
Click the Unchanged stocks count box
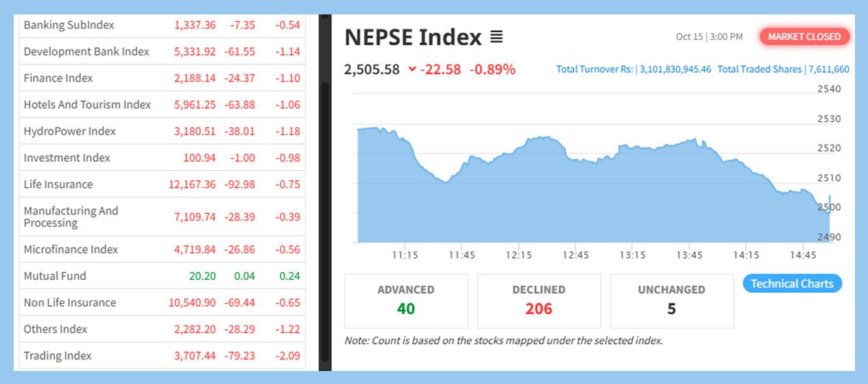tap(671, 300)
